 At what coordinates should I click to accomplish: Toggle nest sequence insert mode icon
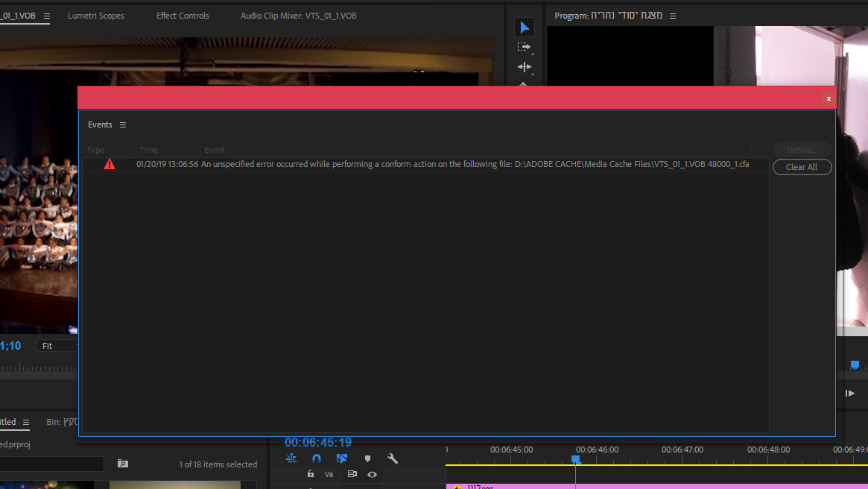pos(291,458)
